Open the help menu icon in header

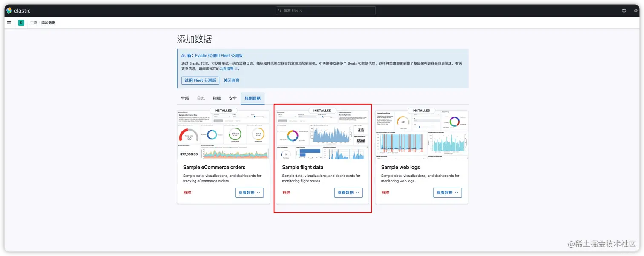tap(624, 11)
